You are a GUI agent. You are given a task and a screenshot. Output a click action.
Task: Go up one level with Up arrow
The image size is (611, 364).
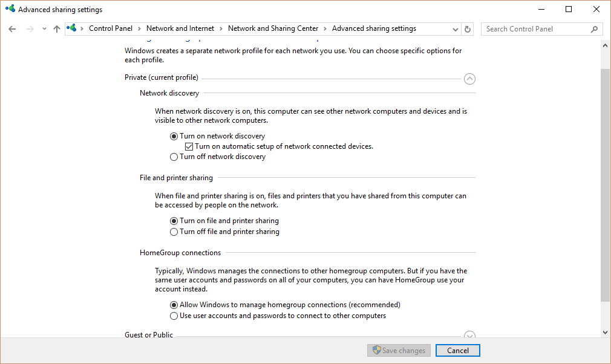(57, 29)
